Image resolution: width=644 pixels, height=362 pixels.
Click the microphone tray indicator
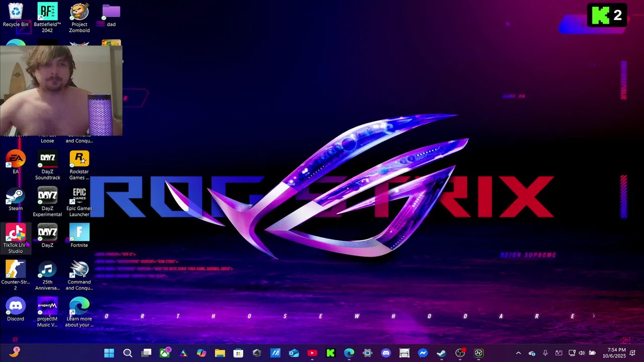pyautogui.click(x=545, y=353)
